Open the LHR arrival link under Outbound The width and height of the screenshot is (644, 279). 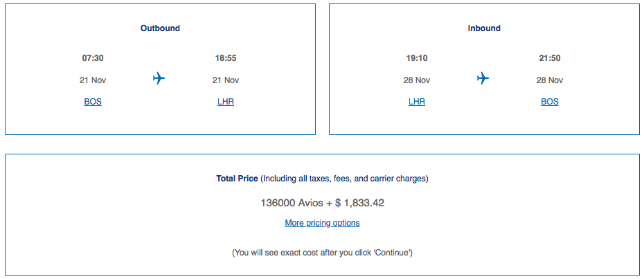[x=226, y=102]
